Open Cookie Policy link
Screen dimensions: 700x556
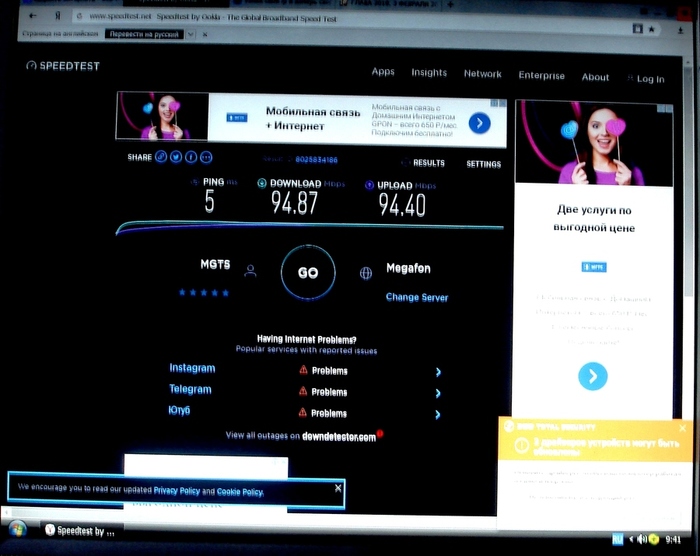point(240,492)
